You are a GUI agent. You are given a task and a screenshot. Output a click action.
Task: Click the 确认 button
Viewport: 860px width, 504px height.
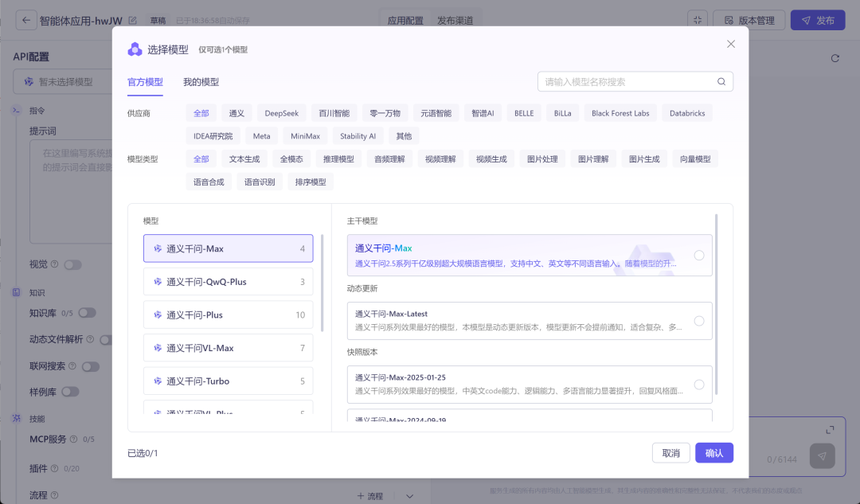[x=714, y=453]
